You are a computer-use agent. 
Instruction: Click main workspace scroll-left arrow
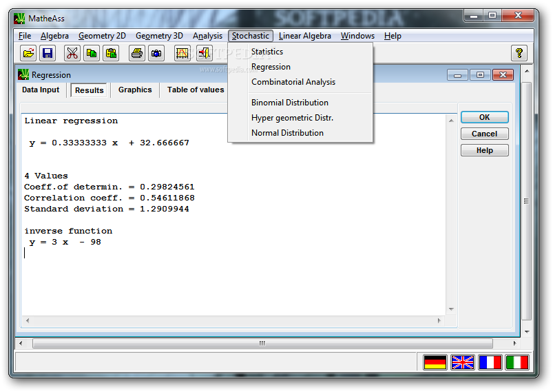tap(21, 343)
